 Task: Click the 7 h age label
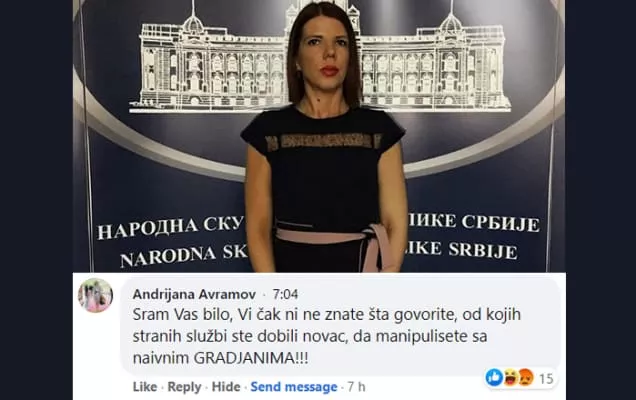(356, 387)
